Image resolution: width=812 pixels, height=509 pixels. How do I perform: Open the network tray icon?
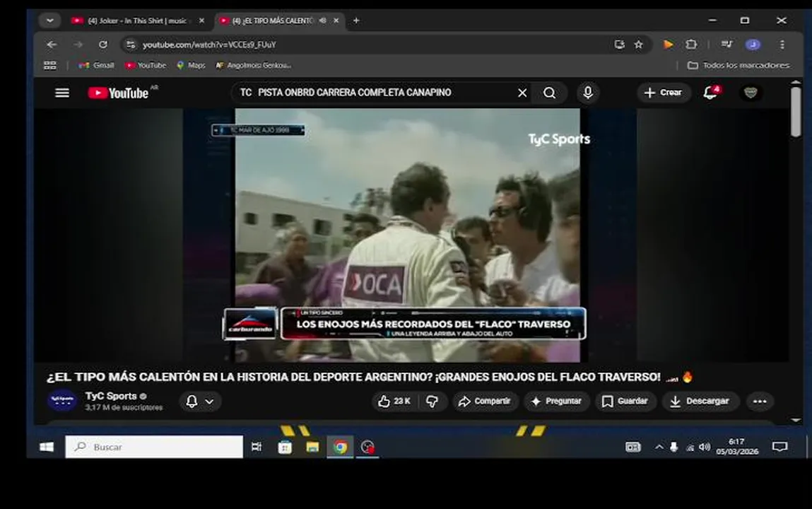click(x=690, y=447)
